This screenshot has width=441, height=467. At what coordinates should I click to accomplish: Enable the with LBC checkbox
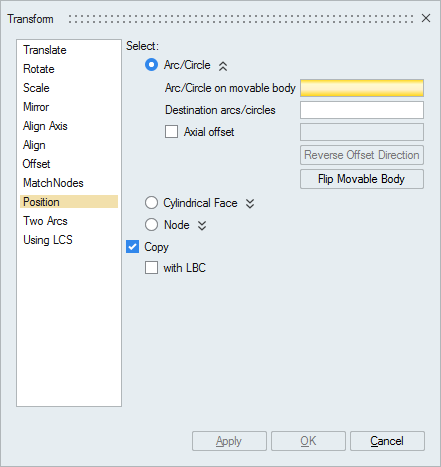pyautogui.click(x=151, y=267)
